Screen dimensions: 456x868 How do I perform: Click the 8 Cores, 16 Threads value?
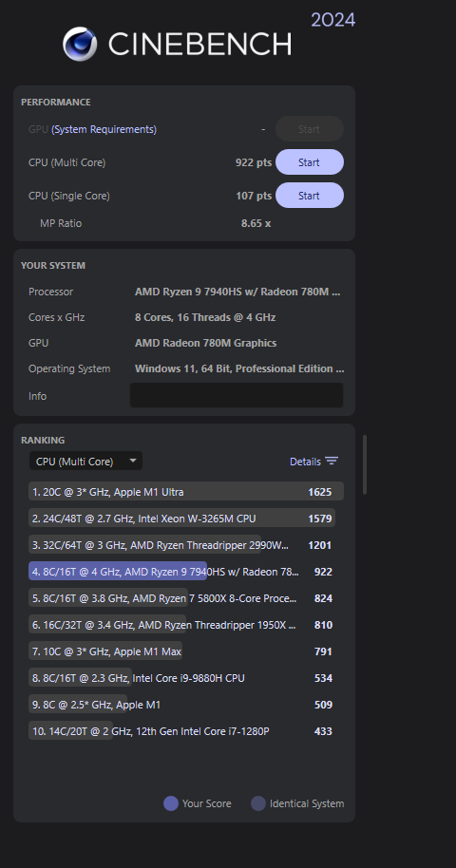(x=205, y=318)
